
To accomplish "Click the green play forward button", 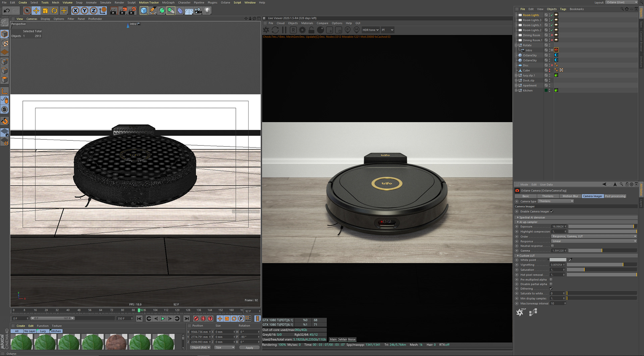I will (163, 319).
